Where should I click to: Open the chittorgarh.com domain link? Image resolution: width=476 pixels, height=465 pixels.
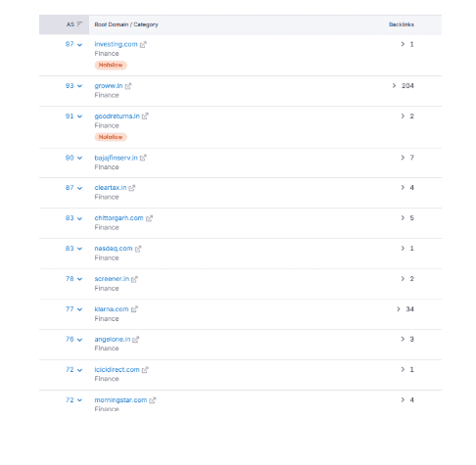(119, 218)
